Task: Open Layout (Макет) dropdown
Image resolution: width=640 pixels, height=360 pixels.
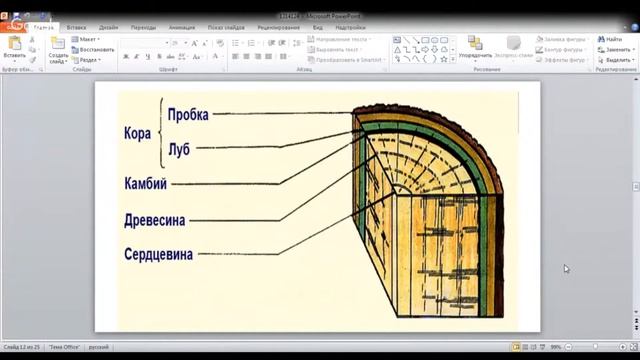Action: click(86, 39)
